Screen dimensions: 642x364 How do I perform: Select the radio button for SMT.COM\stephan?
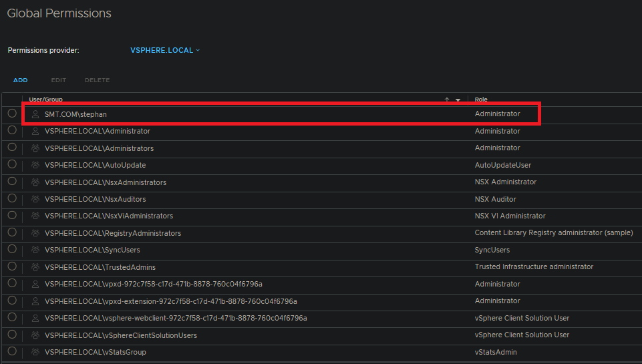(x=12, y=114)
